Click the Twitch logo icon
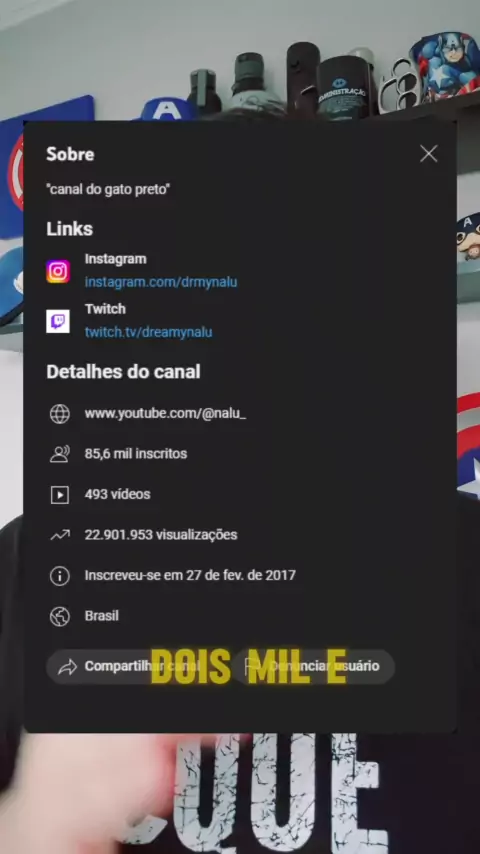 click(58, 321)
